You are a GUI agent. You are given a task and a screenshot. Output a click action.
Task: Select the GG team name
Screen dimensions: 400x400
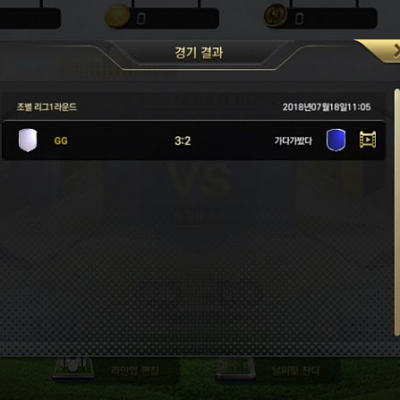coord(61,141)
